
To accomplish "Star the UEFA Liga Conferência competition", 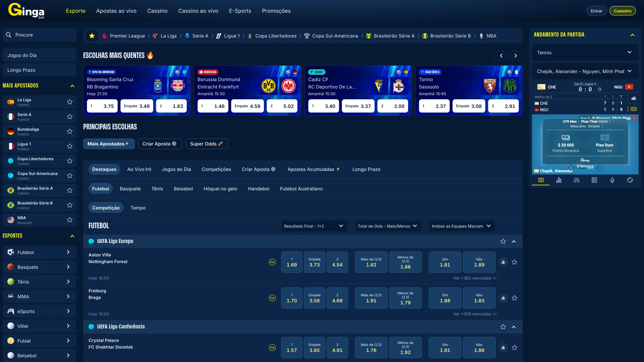I will (503, 327).
